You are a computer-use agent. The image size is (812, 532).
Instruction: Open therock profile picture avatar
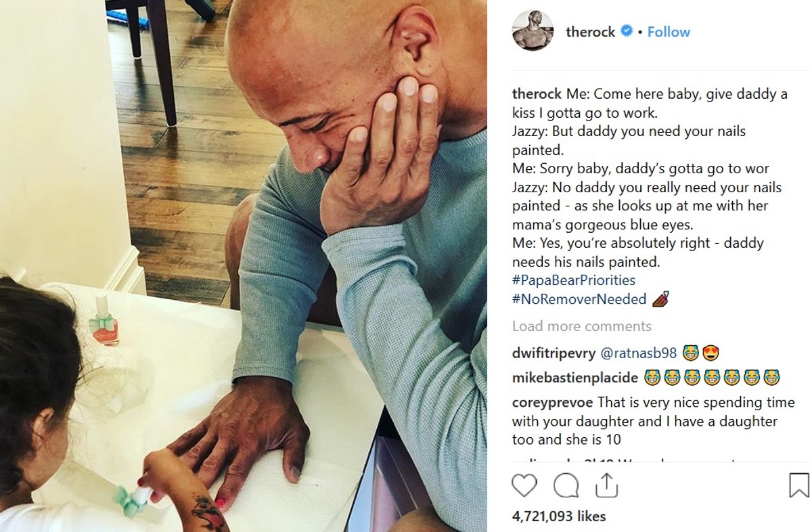point(533,30)
